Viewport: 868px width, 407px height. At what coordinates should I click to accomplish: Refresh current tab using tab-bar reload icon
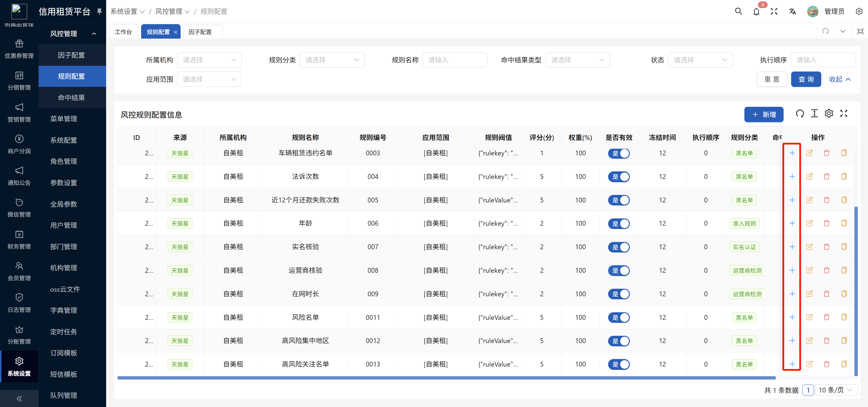point(825,31)
